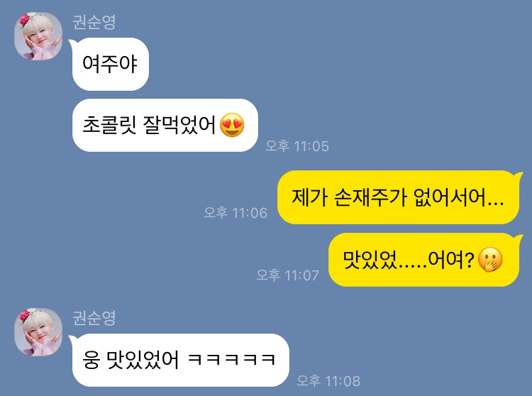Click the 오후 11:07 timestamp
This screenshot has height=396, width=532.
pos(287,275)
